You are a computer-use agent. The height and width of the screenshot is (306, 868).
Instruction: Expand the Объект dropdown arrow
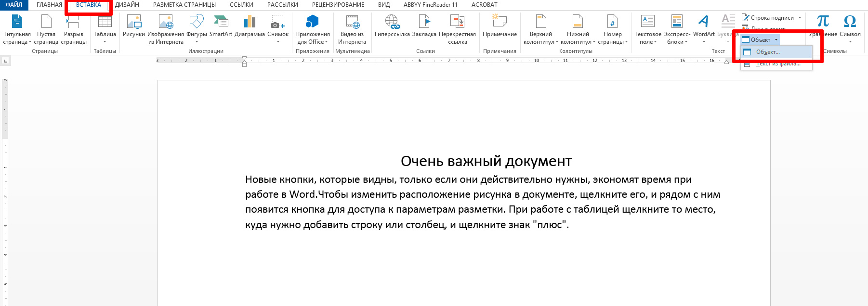click(x=776, y=40)
